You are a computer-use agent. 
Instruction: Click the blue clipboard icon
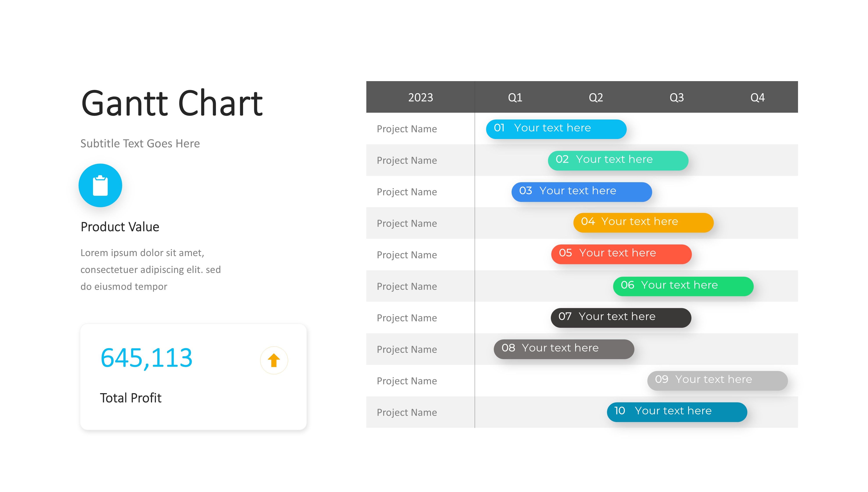pos(100,185)
